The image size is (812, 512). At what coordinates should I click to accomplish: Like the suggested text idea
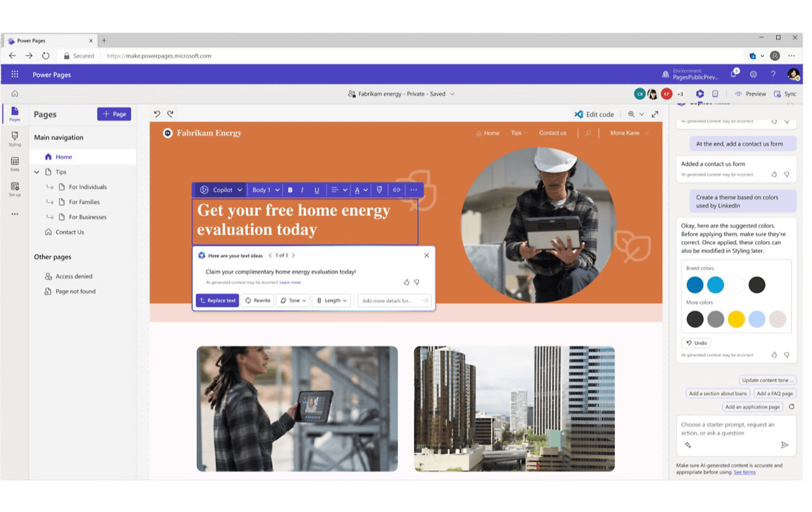pyautogui.click(x=407, y=282)
